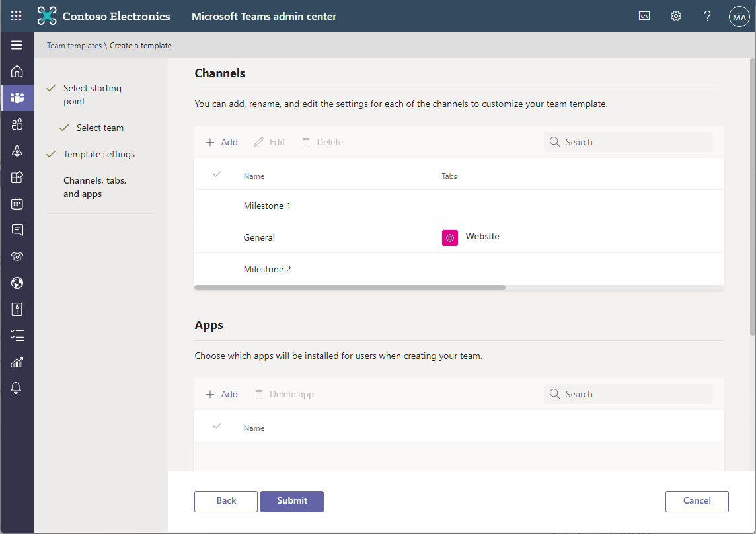Open the settings gear in header

(x=676, y=16)
